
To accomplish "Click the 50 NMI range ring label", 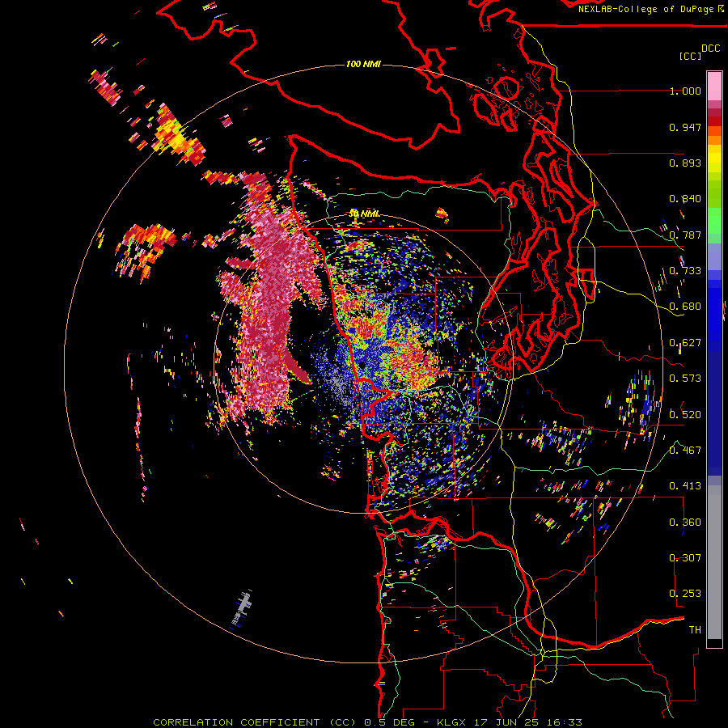I will (364, 214).
